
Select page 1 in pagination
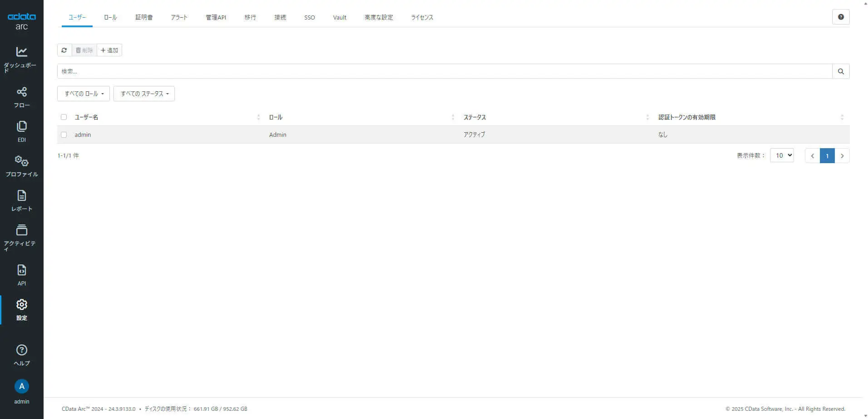[827, 156]
